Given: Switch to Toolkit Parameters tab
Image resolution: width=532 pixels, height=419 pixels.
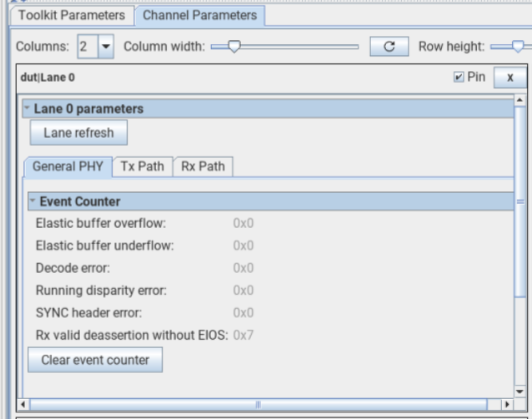Looking at the screenshot, I should 72,15.
